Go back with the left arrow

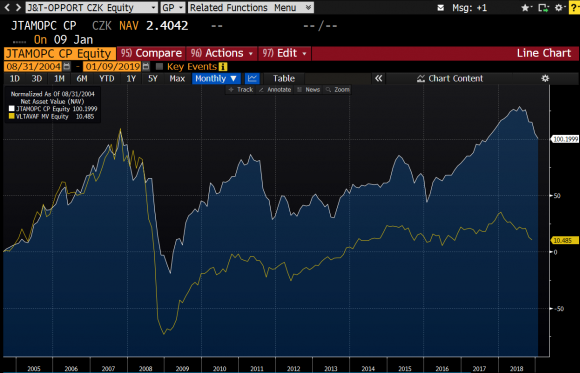[x=7, y=7]
